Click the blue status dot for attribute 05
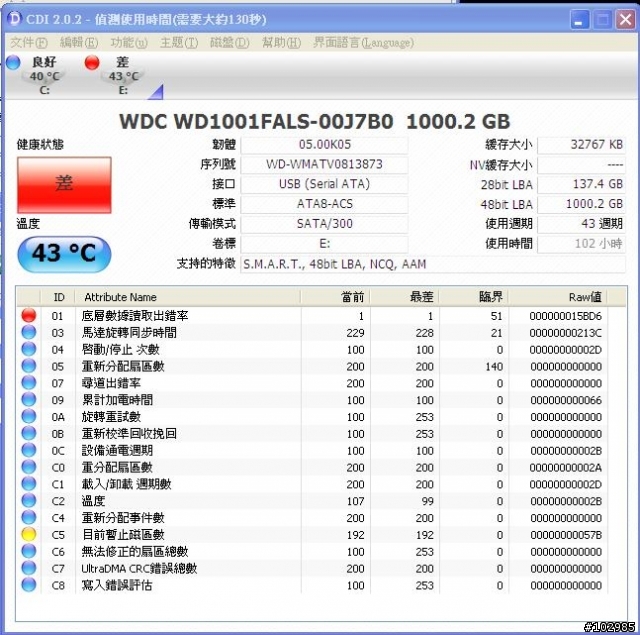640x635 pixels. coord(29,366)
